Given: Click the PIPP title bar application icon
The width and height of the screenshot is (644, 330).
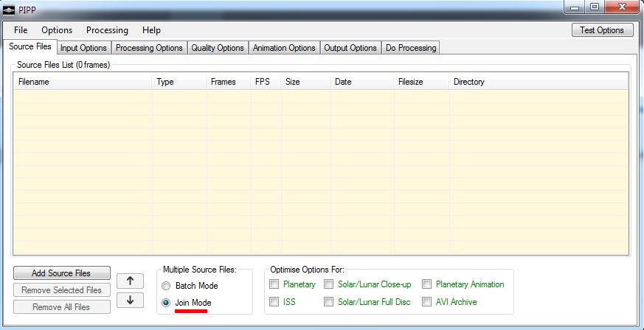Looking at the screenshot, I should [10, 8].
